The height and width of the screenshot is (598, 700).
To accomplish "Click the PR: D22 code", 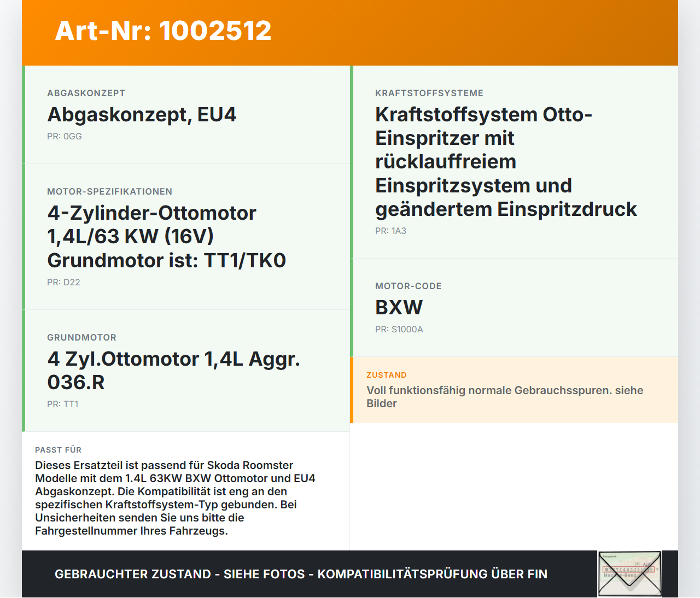I will point(63,283).
